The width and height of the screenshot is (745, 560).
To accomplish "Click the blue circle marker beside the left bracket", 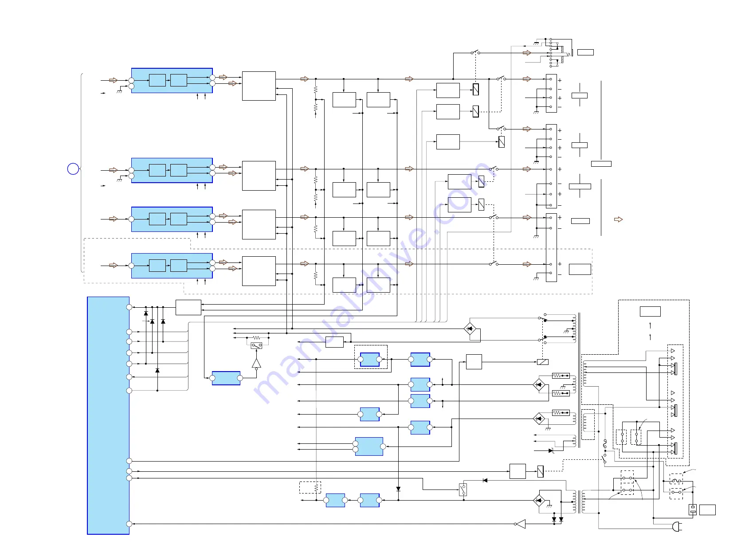I will tap(73, 168).
